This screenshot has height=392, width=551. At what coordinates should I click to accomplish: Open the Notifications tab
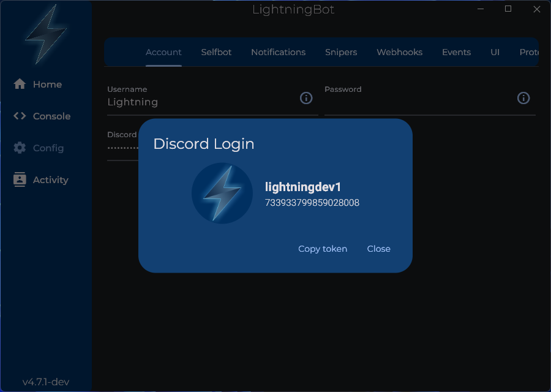[x=279, y=52]
